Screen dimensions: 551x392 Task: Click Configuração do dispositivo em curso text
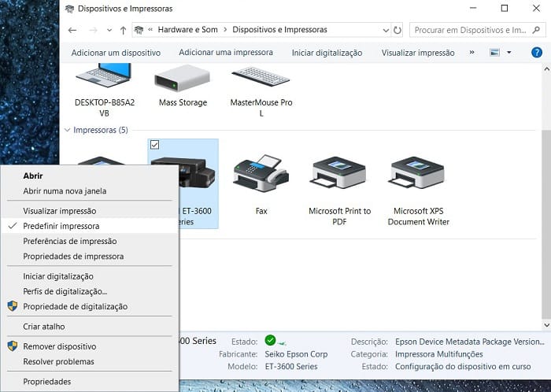click(463, 367)
